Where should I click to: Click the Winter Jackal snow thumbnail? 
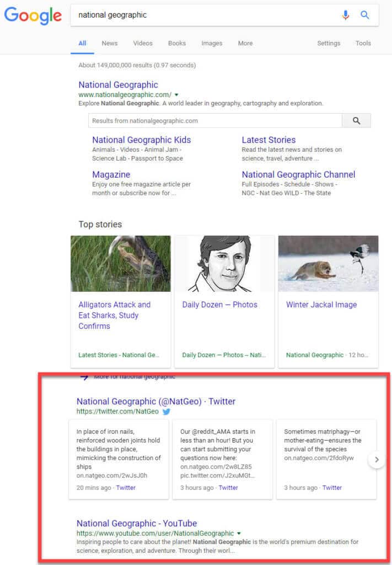click(x=328, y=264)
